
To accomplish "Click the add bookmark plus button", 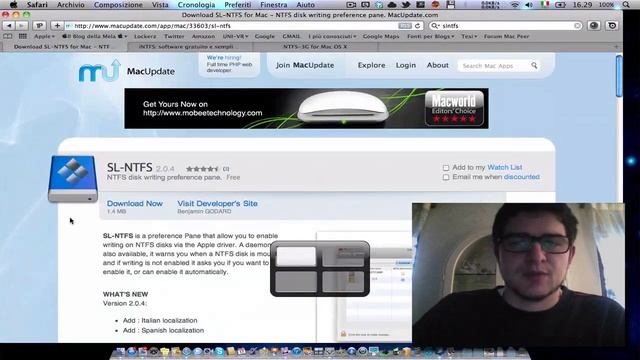I will tap(57, 26).
